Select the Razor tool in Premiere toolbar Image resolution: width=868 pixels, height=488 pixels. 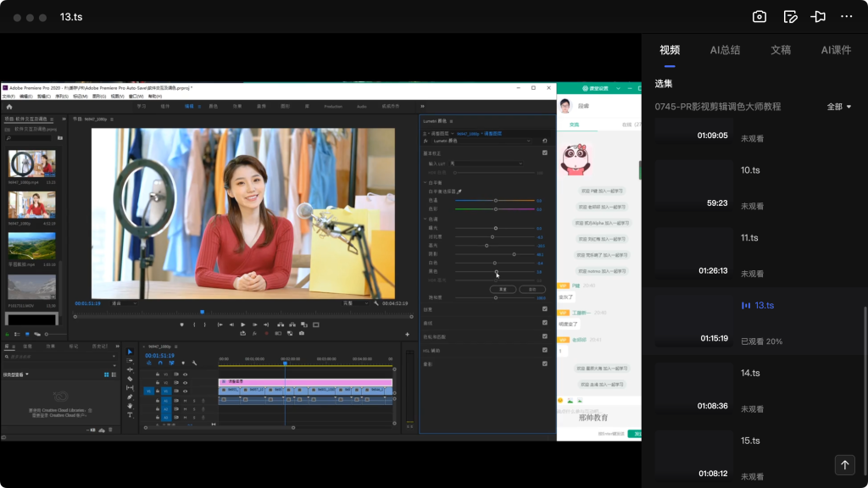[x=130, y=379]
